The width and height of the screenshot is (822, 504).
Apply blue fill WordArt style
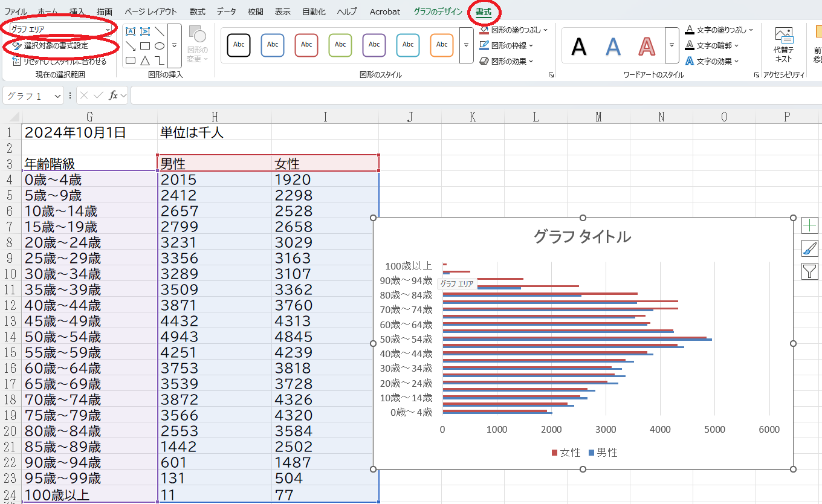[x=613, y=46]
